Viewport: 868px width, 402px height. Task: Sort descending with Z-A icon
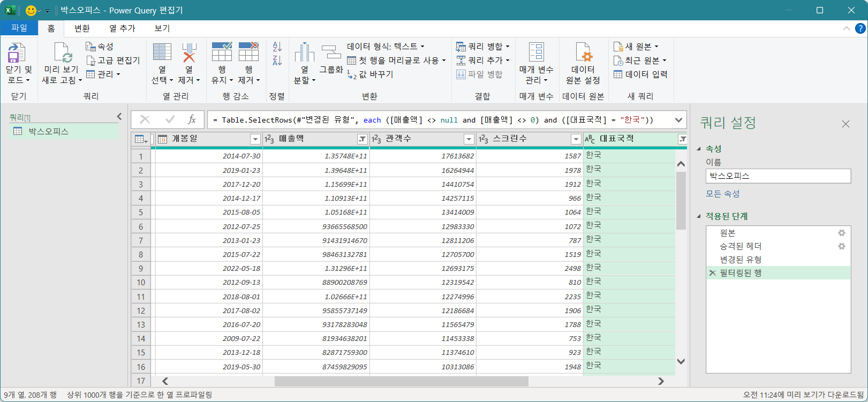coord(277,60)
